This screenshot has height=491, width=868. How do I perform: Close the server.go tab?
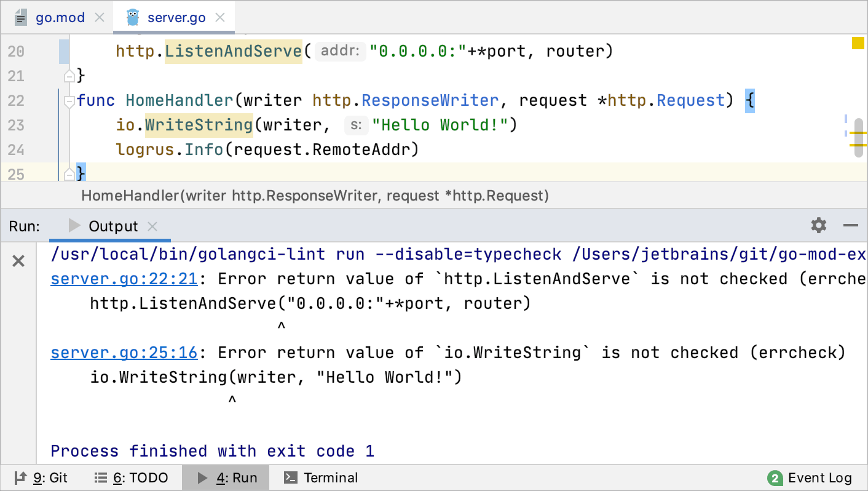click(220, 18)
